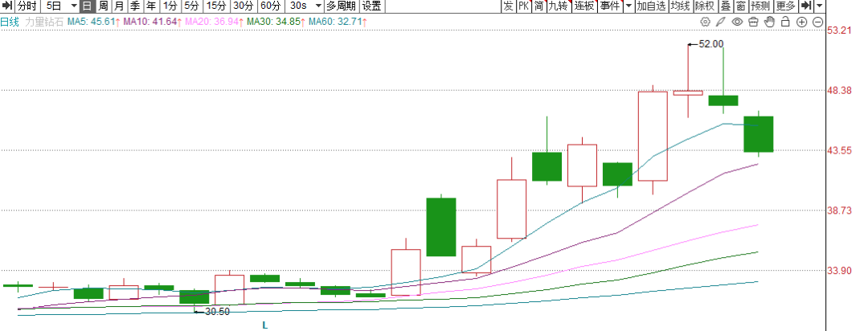
Task: Select the 周 weekly period tab
Action: [103, 6]
